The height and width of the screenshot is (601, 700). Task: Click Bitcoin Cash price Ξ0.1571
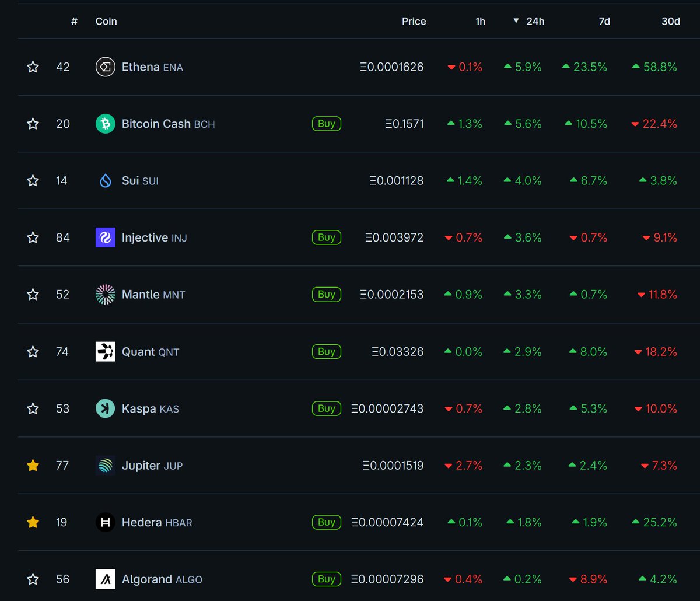404,124
